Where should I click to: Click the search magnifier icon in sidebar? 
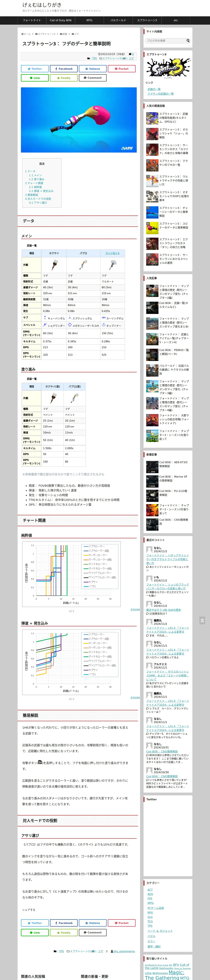pyautogui.click(x=188, y=41)
